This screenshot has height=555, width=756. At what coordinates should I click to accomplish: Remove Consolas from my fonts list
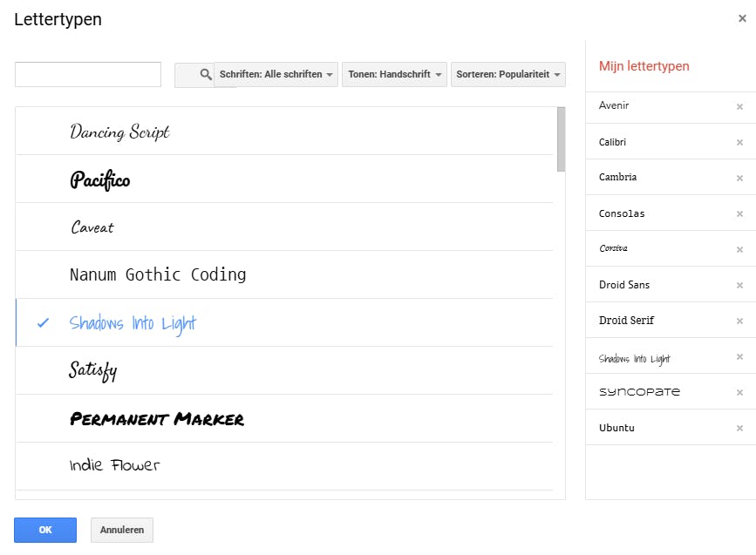(x=739, y=214)
